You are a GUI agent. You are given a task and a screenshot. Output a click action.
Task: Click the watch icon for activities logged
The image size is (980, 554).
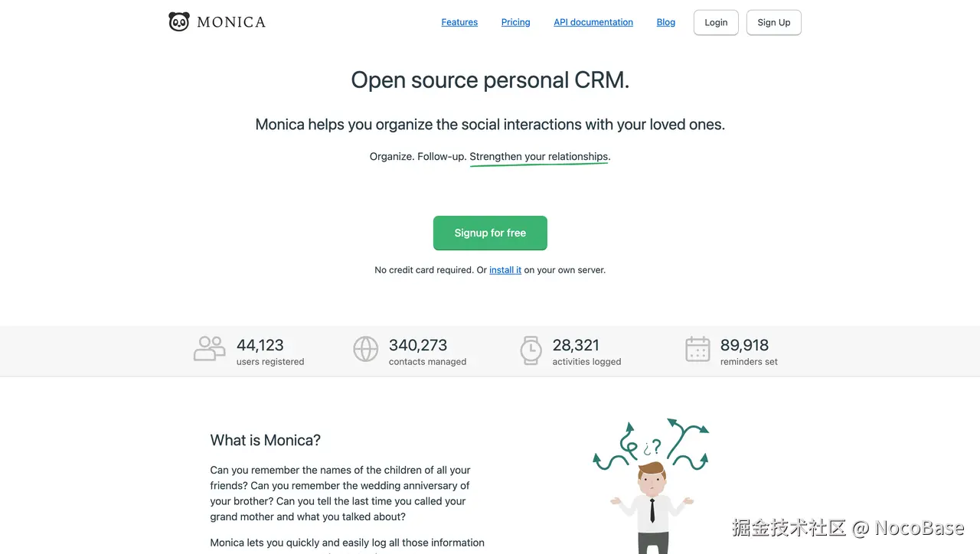tap(531, 349)
